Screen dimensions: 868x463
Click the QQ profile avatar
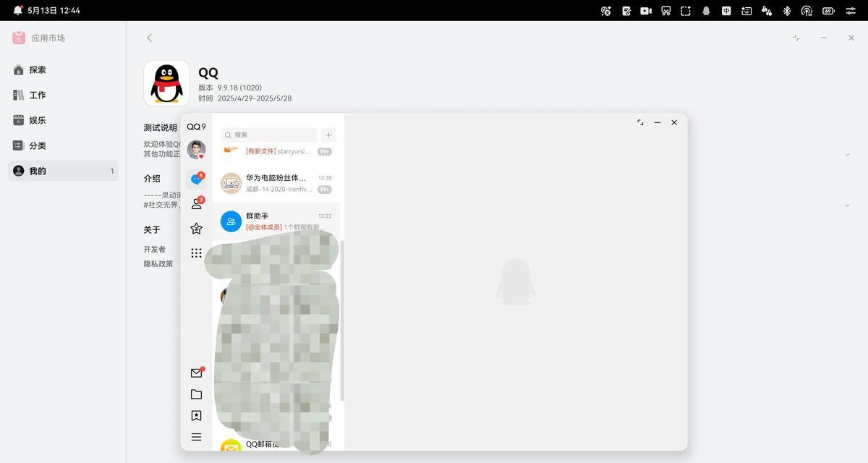[x=196, y=150]
